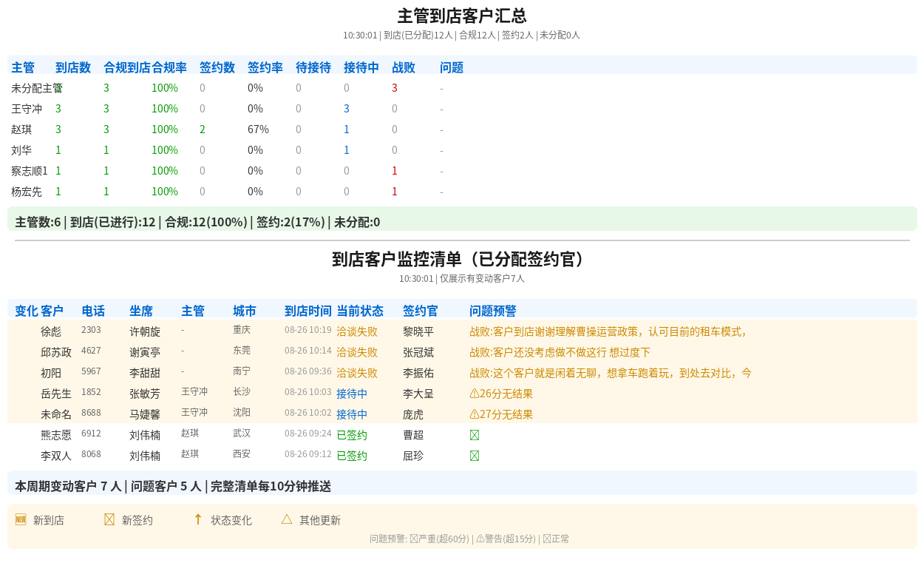Click the 新签约 legend icon

click(109, 519)
